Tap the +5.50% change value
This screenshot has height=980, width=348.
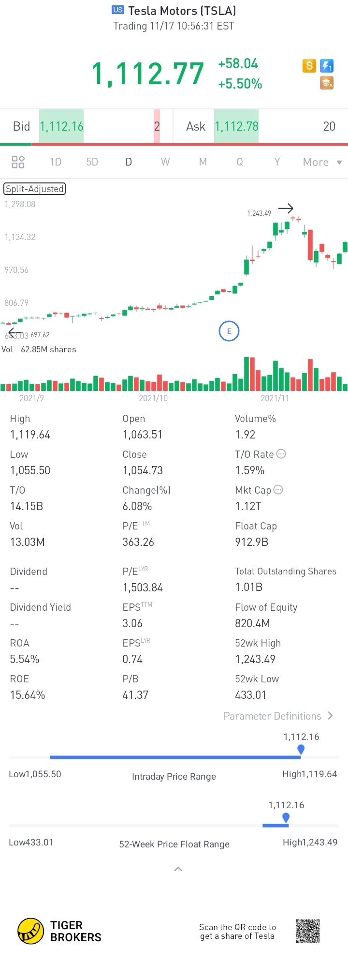[x=240, y=84]
